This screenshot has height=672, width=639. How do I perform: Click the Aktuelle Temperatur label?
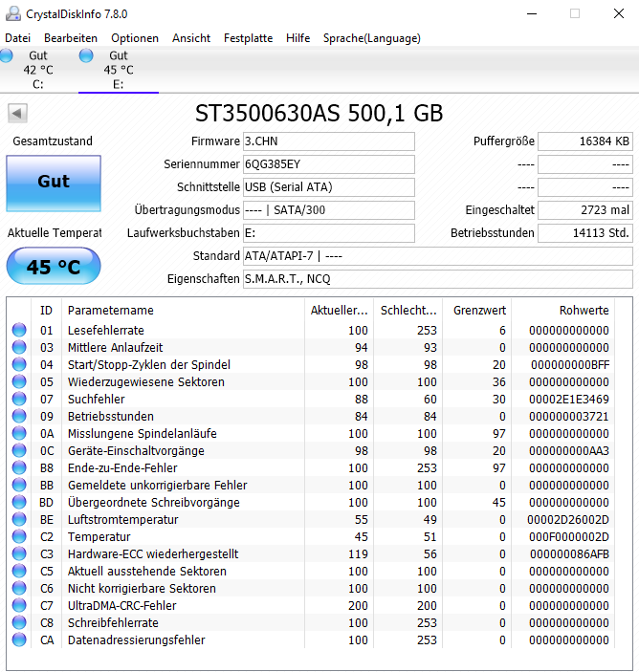pos(54,232)
